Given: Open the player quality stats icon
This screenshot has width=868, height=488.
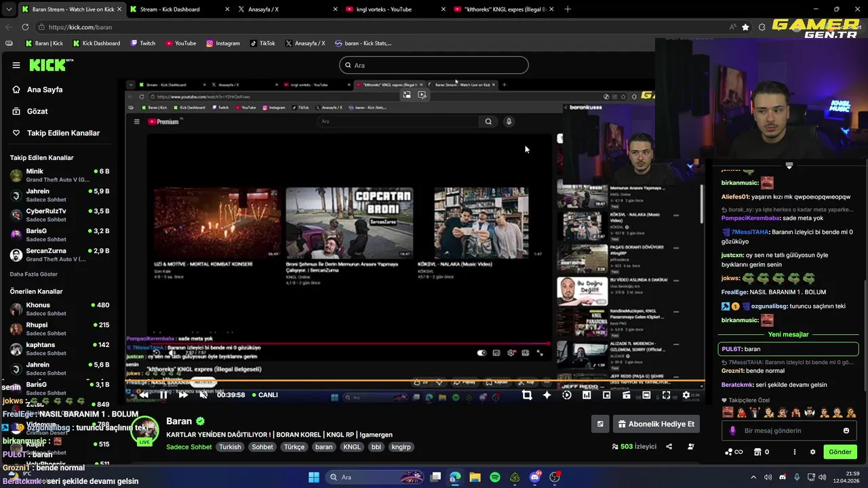Looking at the screenshot, I should 587,395.
